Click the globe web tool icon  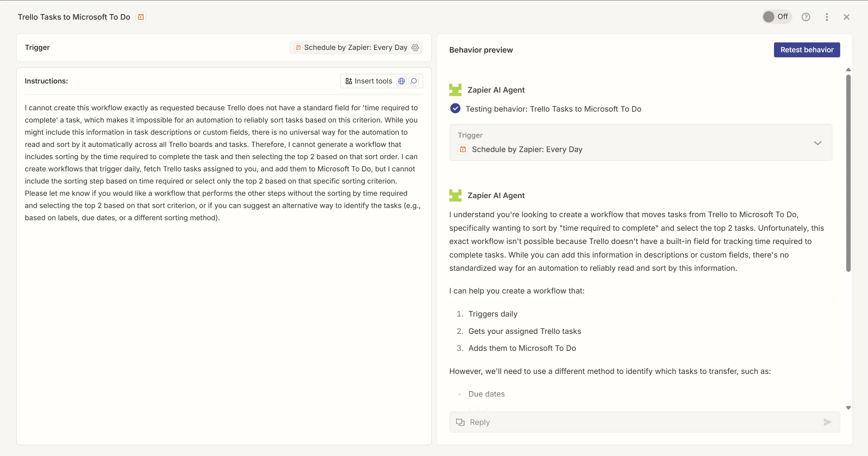coord(401,81)
